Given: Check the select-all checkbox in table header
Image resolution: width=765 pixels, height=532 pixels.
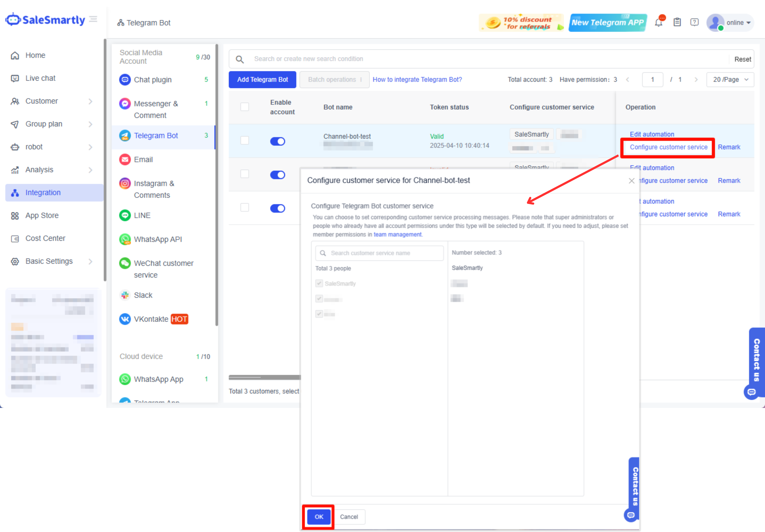Looking at the screenshot, I should click(245, 107).
